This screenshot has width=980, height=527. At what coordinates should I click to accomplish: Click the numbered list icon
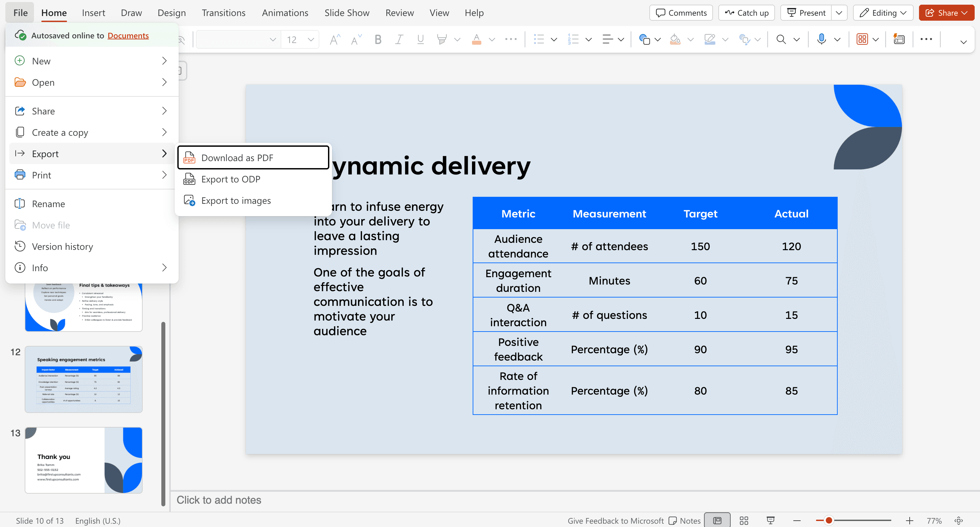click(x=573, y=39)
